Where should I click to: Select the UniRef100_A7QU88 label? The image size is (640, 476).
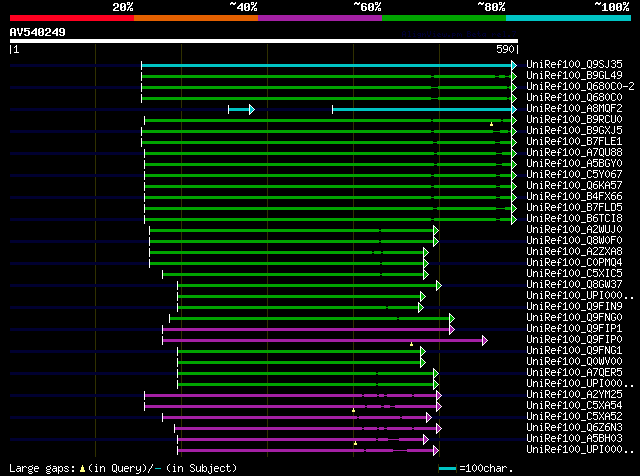pyautogui.click(x=574, y=152)
